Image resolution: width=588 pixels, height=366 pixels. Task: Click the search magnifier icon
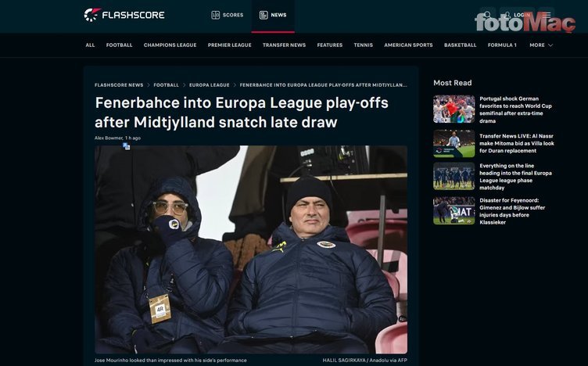(487, 15)
